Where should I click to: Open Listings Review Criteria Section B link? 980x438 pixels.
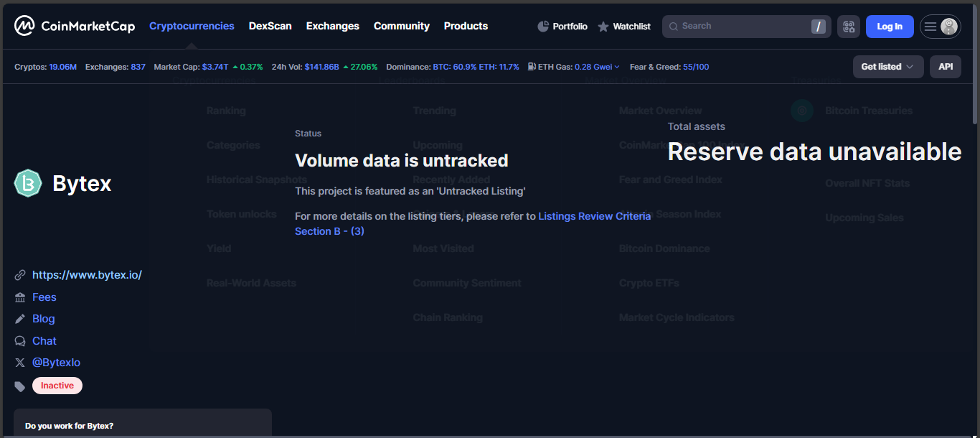coord(473,223)
